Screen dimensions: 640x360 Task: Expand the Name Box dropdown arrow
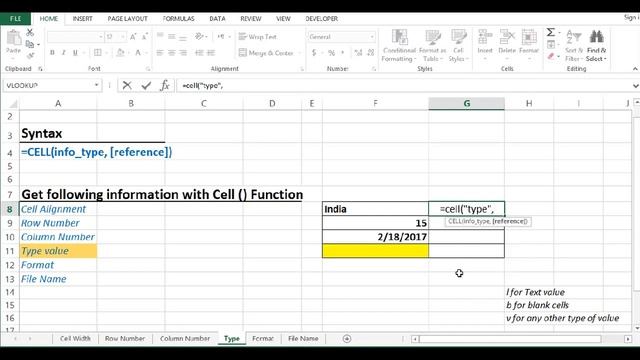(x=96, y=85)
